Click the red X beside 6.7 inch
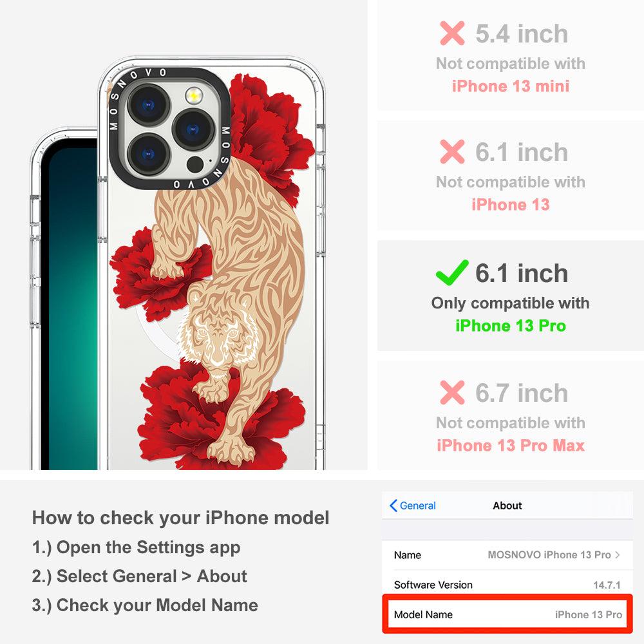The height and width of the screenshot is (644, 644). (x=452, y=392)
